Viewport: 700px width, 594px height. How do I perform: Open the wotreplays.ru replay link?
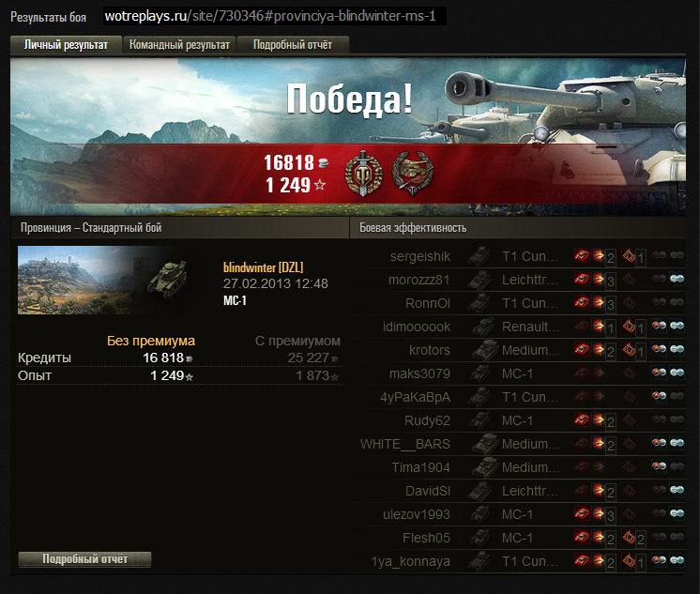coord(269,16)
